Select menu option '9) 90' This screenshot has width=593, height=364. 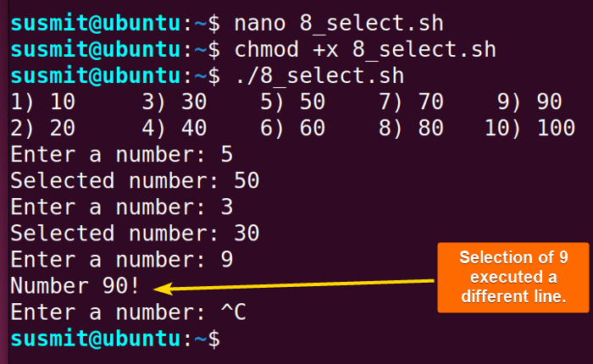tap(529, 102)
